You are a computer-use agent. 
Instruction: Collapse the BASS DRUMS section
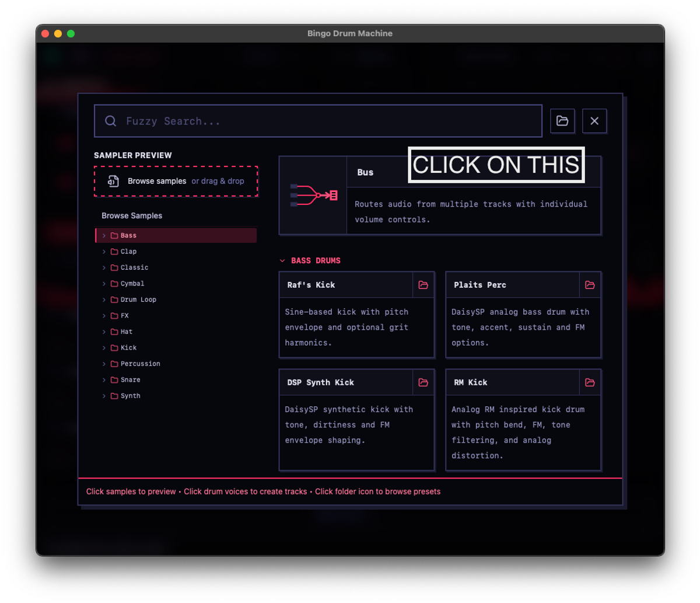[x=283, y=260]
